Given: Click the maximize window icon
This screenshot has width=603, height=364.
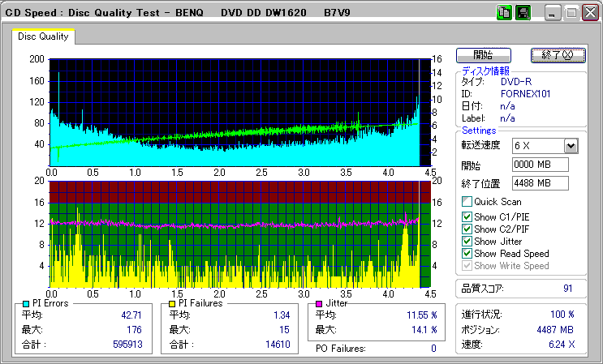Looking at the screenshot, I should coord(571,13).
